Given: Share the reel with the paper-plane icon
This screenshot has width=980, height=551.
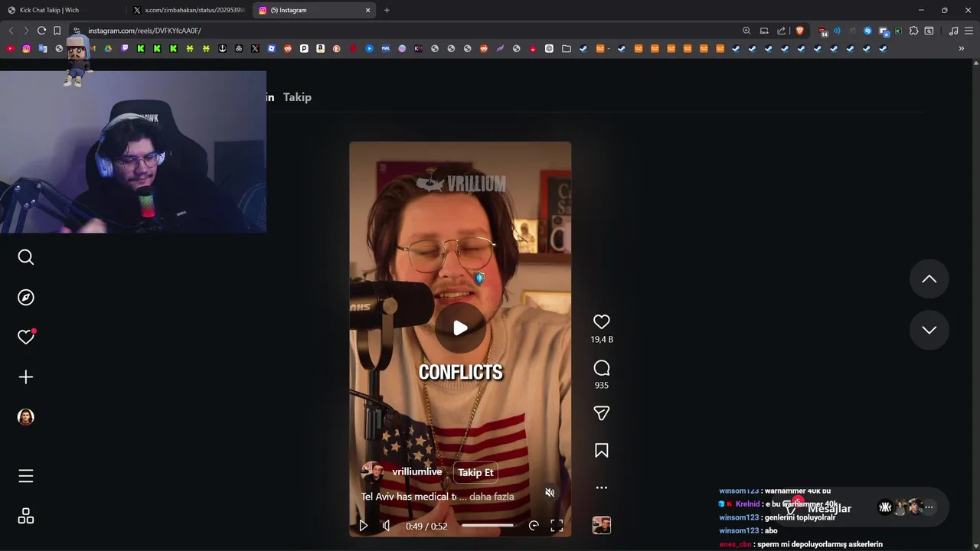Looking at the screenshot, I should pyautogui.click(x=602, y=413).
